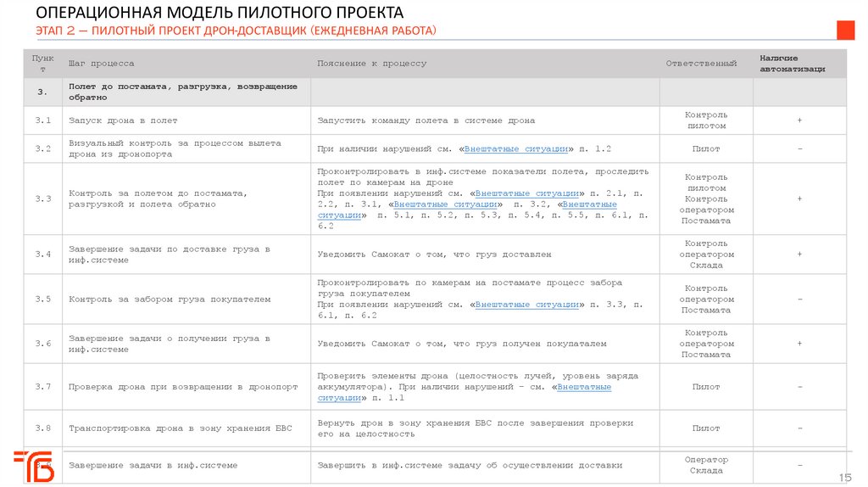
Task: Click Контроль оператором Постамата in row 3.6
Action: pyautogui.click(x=706, y=344)
